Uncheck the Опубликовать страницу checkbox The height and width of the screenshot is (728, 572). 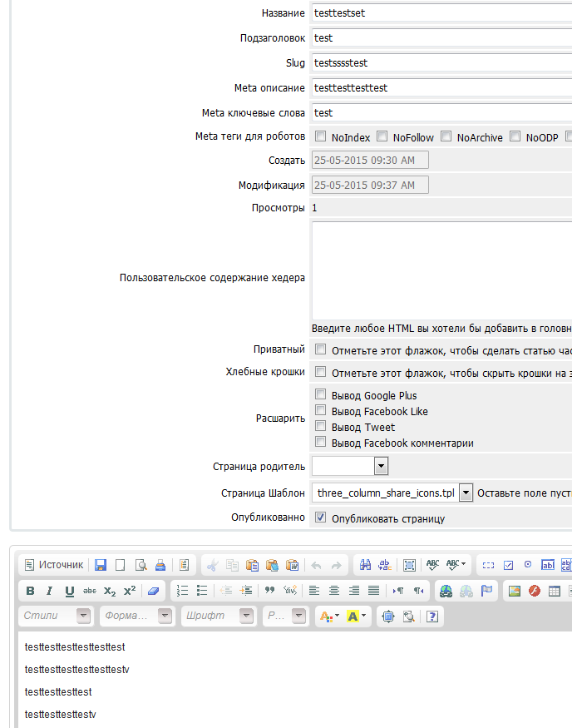pos(321,518)
